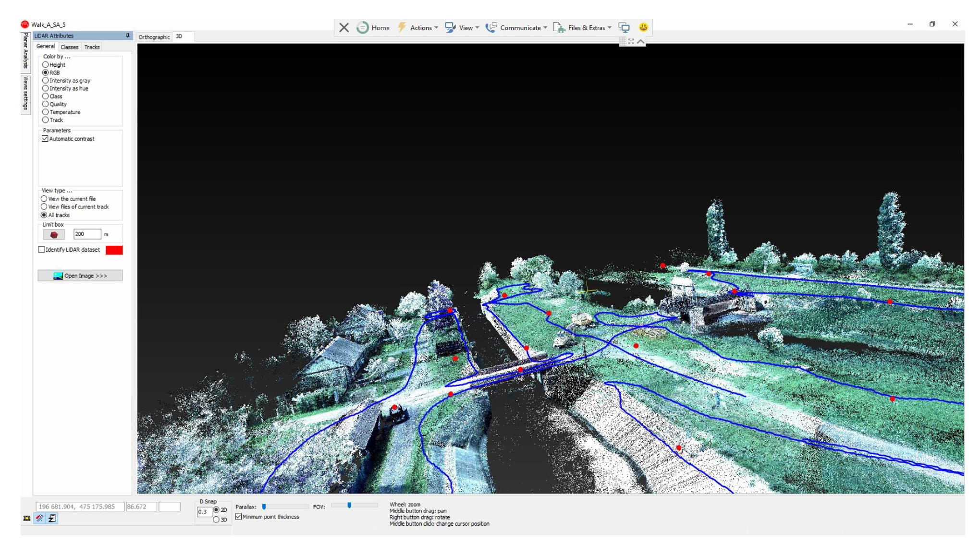Screen dimensions: 980x556
Task: Uncheck Automatic contrast checkbox
Action: [45, 139]
